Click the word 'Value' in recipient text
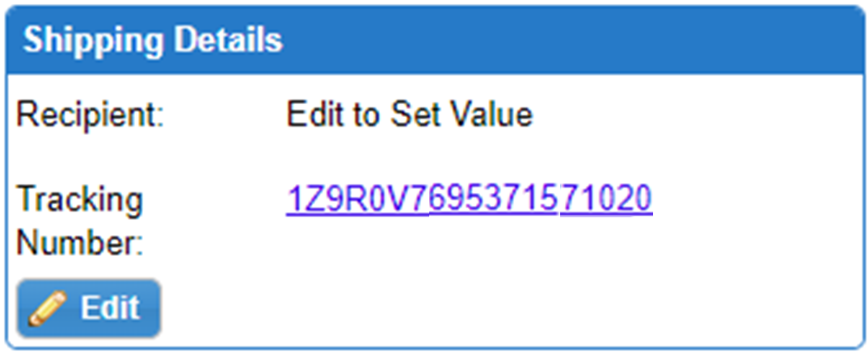This screenshot has height=356, width=868. 495,115
